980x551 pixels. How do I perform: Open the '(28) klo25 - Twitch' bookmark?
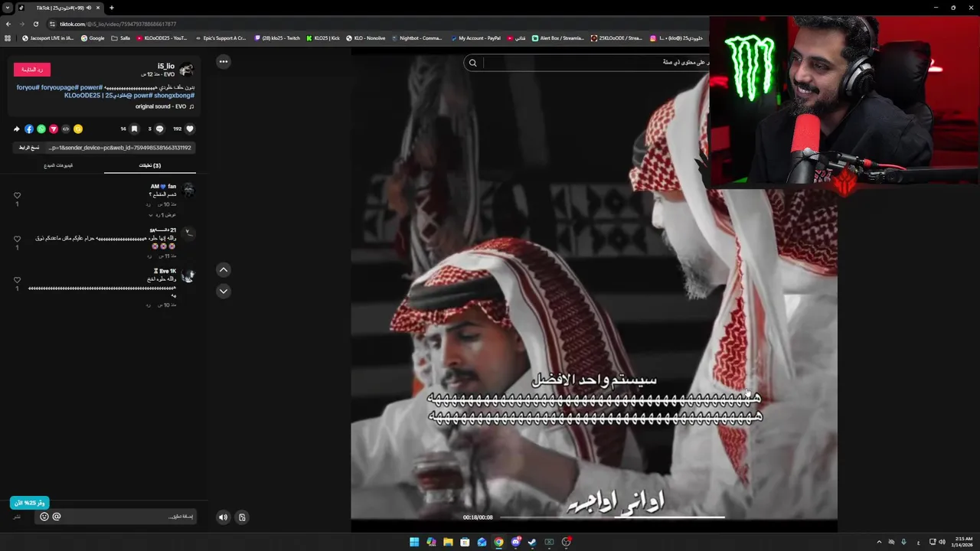[277, 37]
